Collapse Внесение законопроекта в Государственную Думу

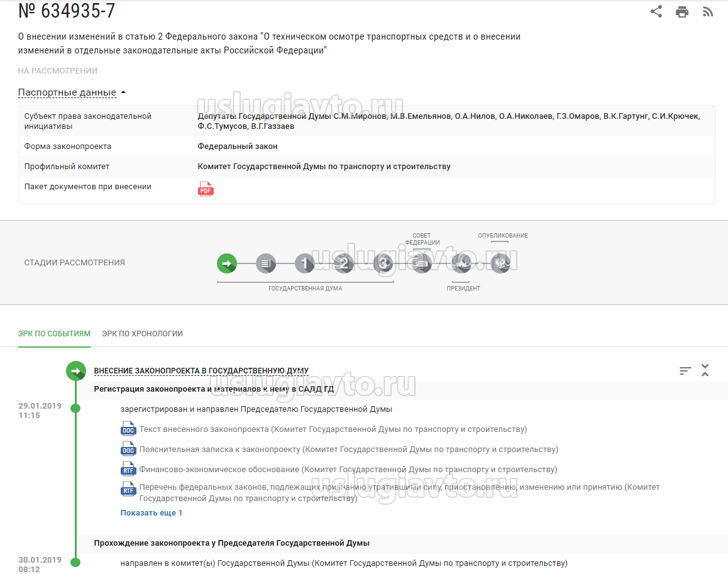(x=201, y=371)
